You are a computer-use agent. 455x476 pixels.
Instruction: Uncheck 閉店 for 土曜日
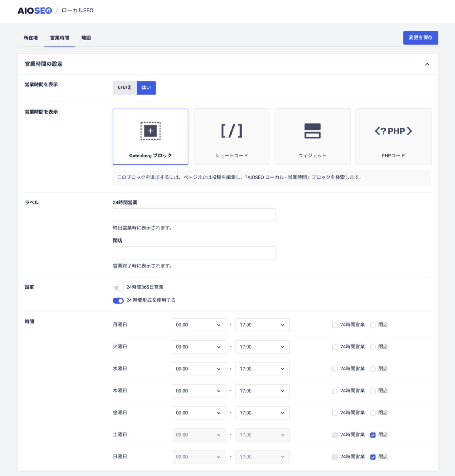tap(373, 435)
